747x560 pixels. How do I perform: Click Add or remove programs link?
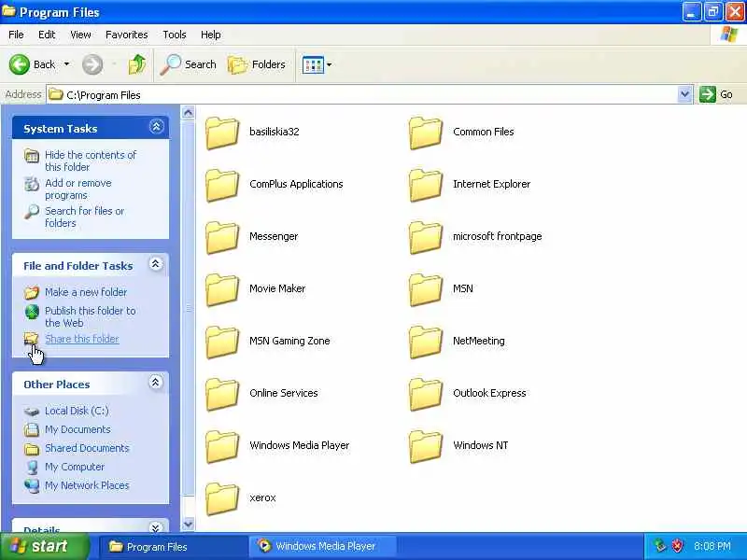click(78, 189)
